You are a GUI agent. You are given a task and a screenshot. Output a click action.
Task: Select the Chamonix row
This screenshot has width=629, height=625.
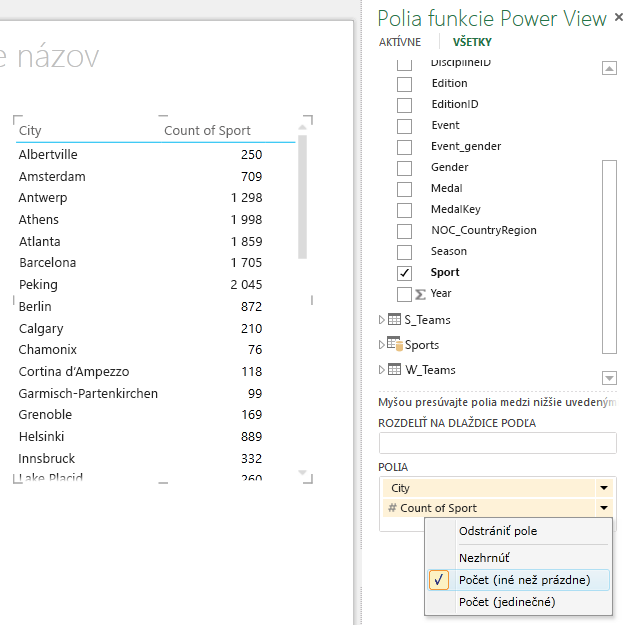(140, 350)
